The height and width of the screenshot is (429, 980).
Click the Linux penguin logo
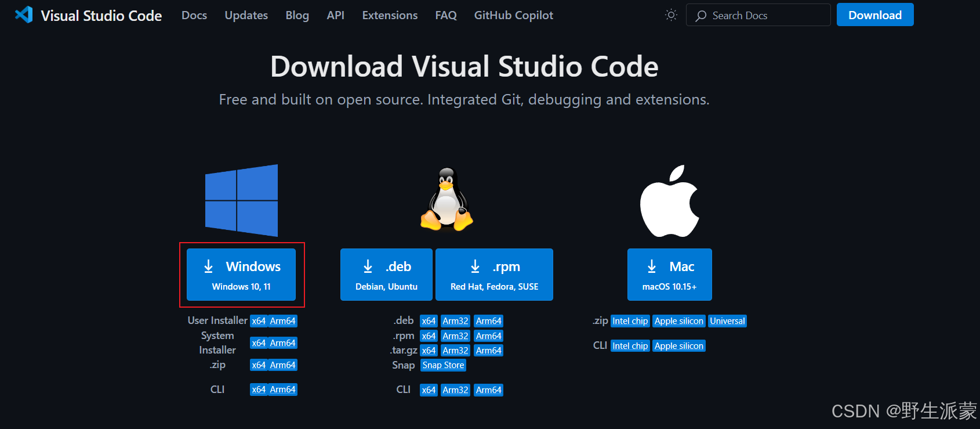pyautogui.click(x=447, y=199)
